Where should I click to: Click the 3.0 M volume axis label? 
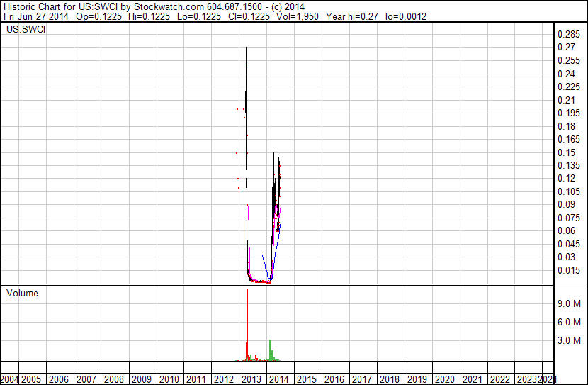pyautogui.click(x=569, y=340)
